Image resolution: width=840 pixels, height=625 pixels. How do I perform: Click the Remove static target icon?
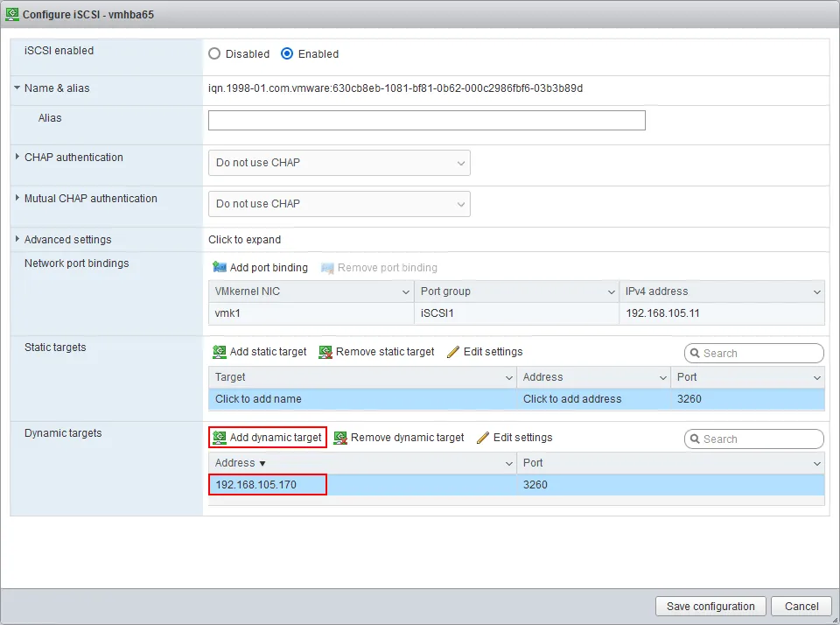325,351
